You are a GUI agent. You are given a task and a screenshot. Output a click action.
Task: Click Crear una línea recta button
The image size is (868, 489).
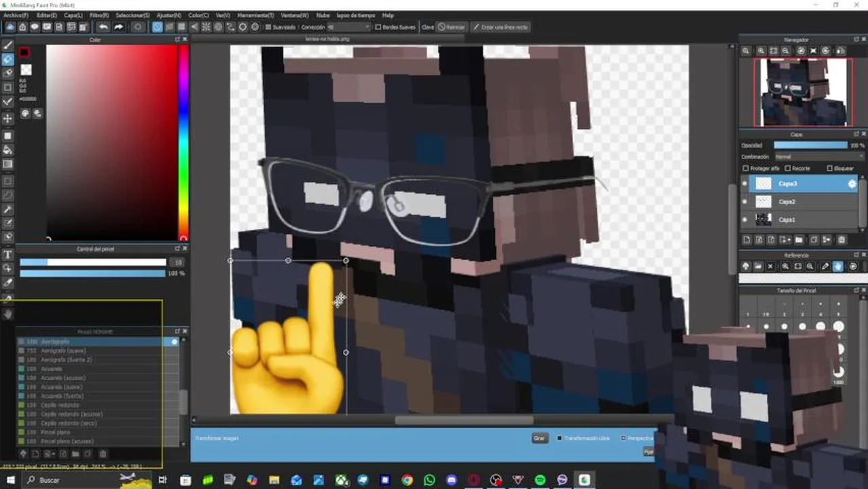pyautogui.click(x=501, y=27)
